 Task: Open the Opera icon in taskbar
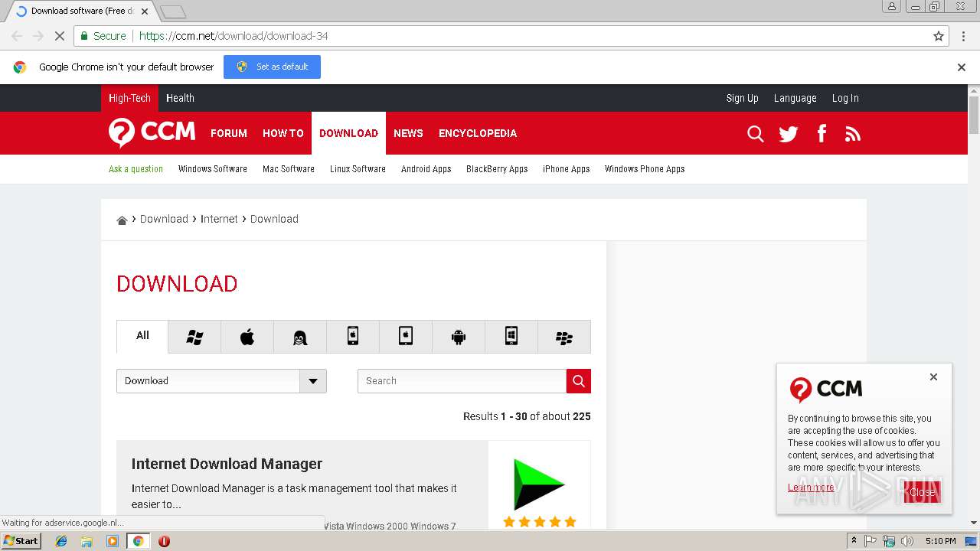point(164,541)
